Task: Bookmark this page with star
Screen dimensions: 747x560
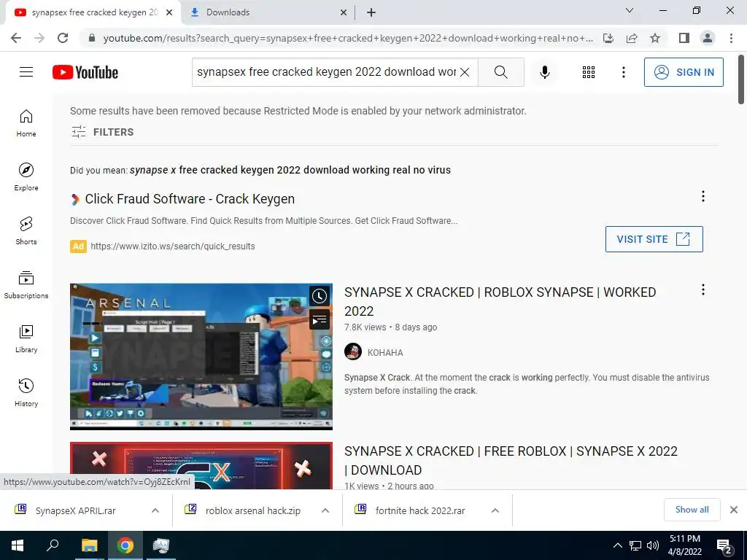Action: pos(655,38)
